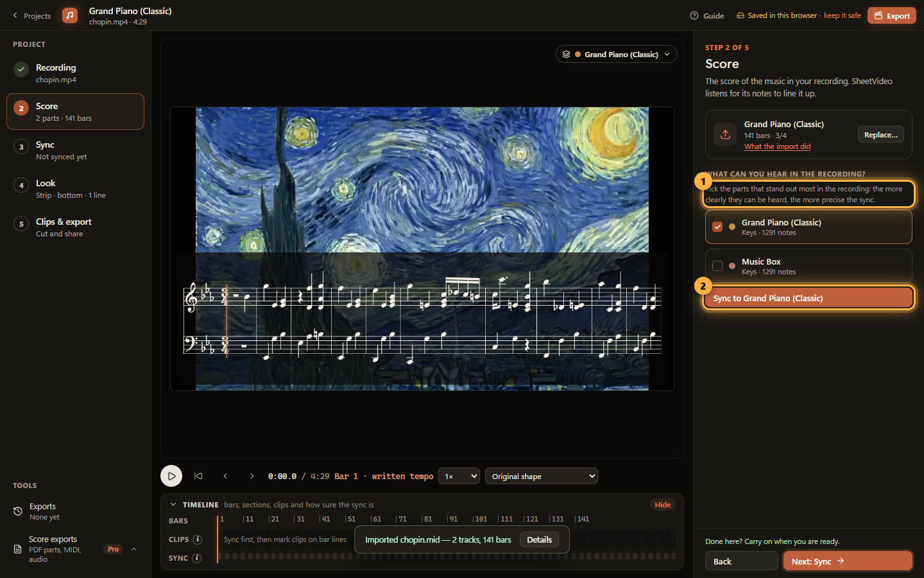Viewport: 924px width, 578px height.
Task: Open the Clips & export step
Action: [75, 227]
